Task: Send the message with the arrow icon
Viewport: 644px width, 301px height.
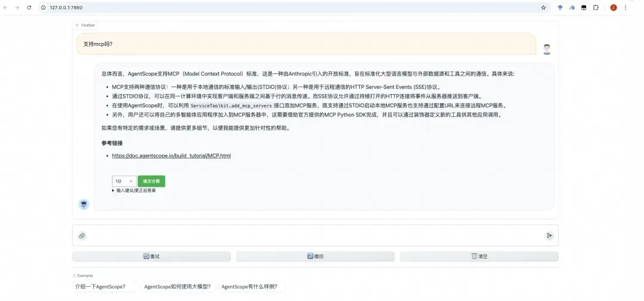Action: click(549, 235)
